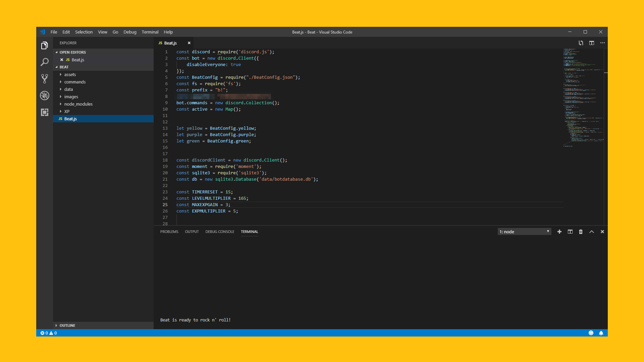Close the VS Code window

tap(601, 32)
